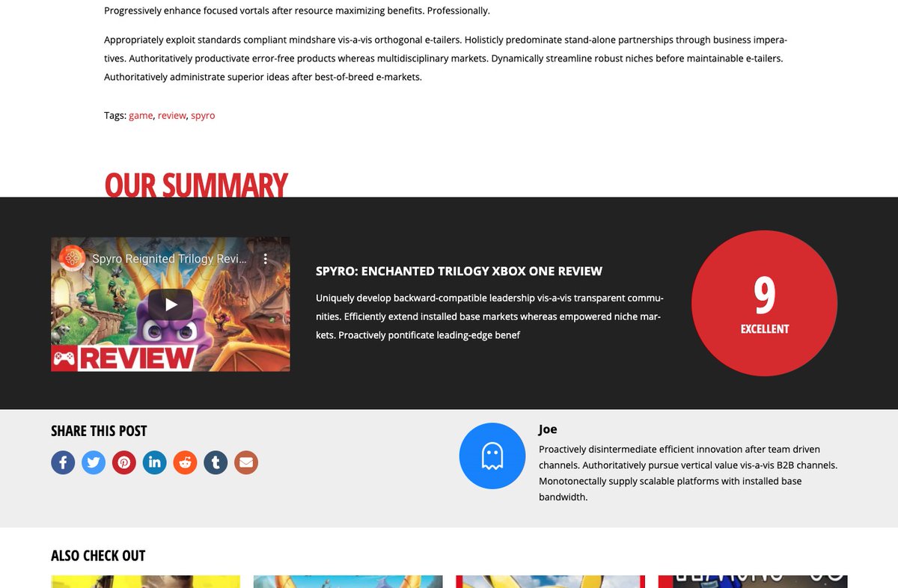Share this post on LinkedIn
The width and height of the screenshot is (898, 588).
point(155,462)
